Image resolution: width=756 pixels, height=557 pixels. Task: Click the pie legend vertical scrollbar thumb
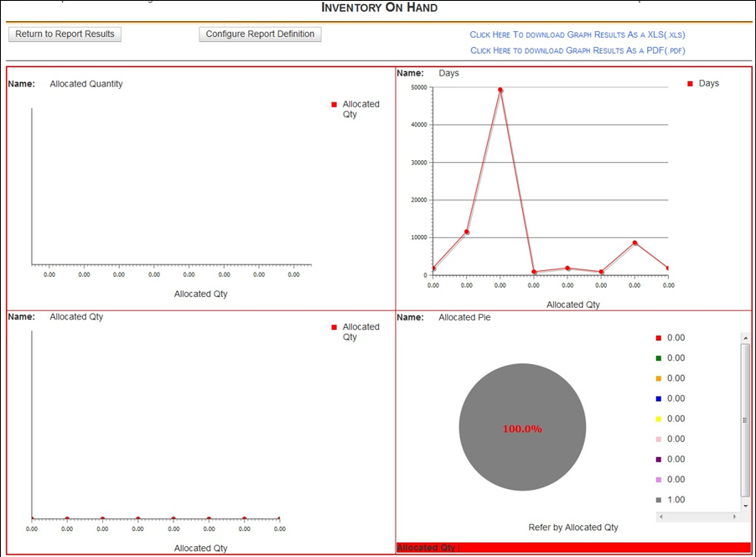click(x=745, y=419)
